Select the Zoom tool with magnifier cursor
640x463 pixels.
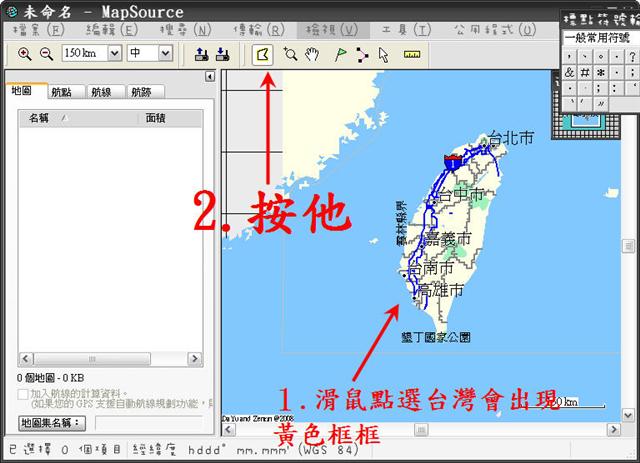pos(290,54)
